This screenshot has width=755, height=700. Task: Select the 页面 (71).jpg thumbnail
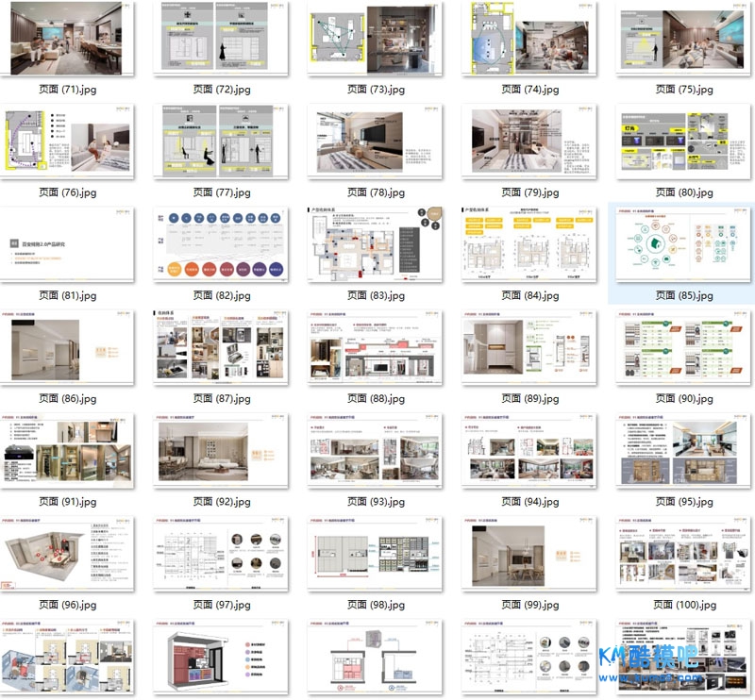click(x=66, y=39)
